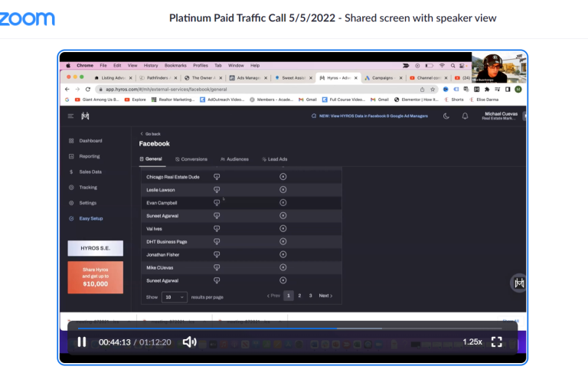
Task: Mute the recording audio speaker icon
Action: 189,342
